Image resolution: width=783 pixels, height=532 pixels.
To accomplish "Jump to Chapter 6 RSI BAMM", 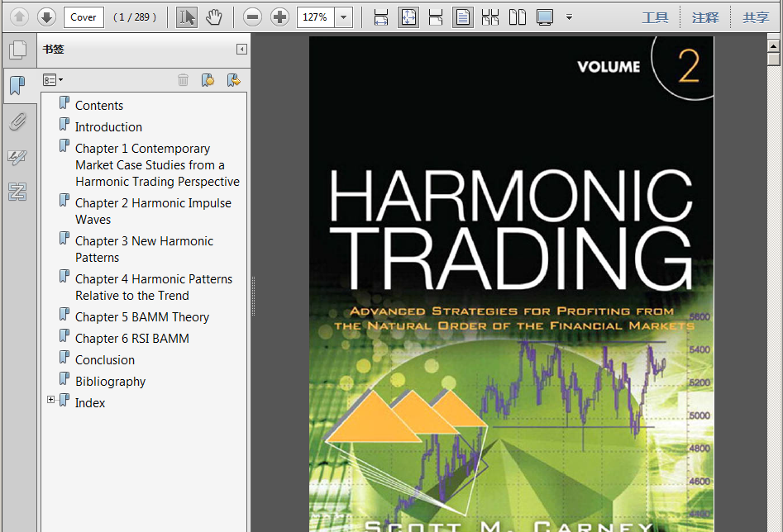I will [x=132, y=339].
